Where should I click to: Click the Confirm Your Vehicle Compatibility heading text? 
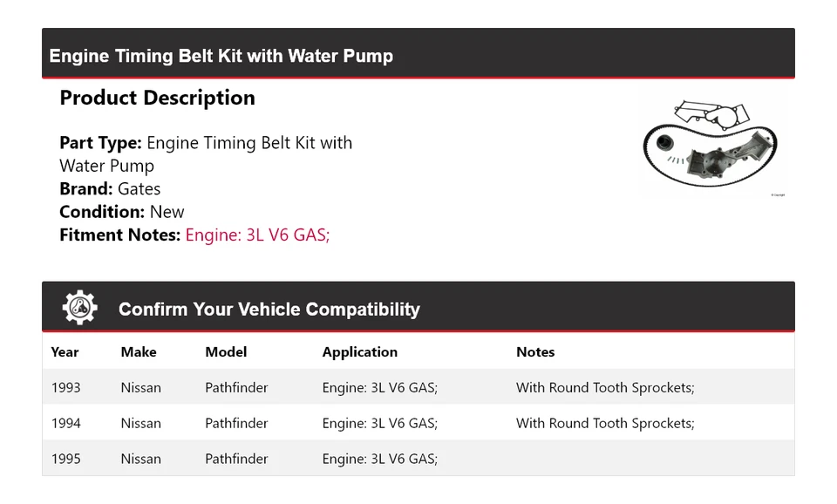[269, 310]
